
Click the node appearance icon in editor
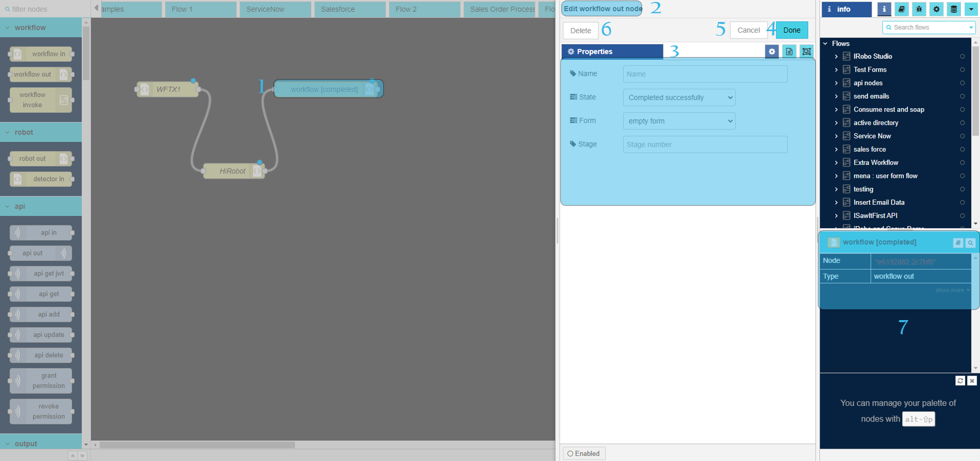(x=806, y=51)
